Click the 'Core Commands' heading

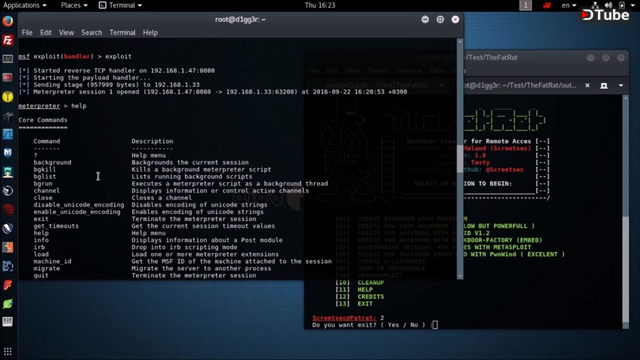tap(43, 120)
